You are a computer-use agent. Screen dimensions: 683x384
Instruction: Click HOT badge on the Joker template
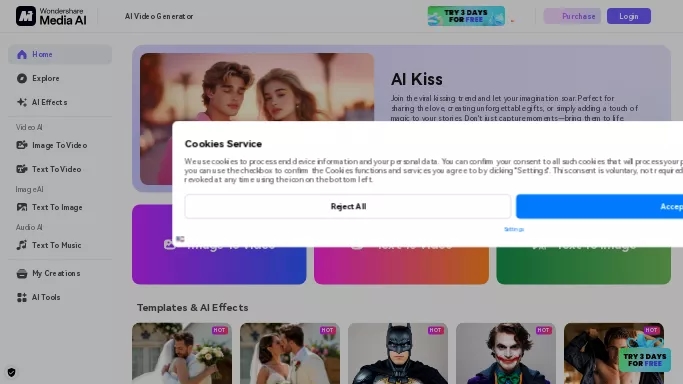tap(543, 330)
